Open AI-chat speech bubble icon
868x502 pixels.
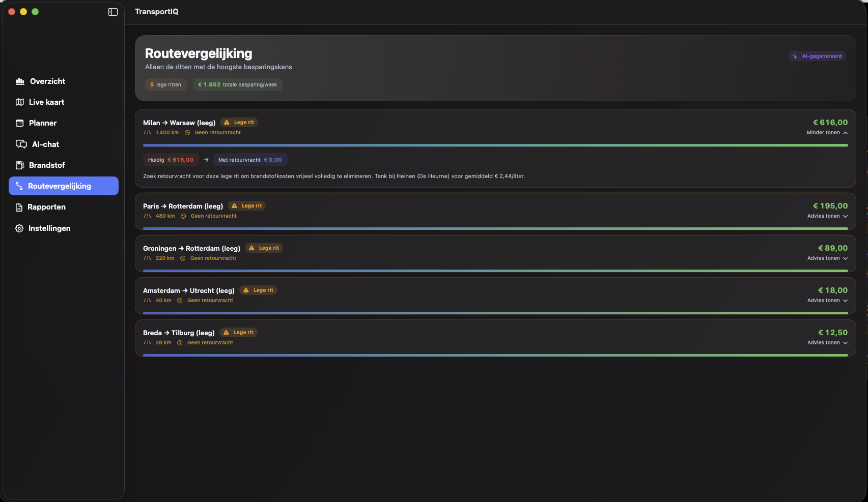point(21,144)
